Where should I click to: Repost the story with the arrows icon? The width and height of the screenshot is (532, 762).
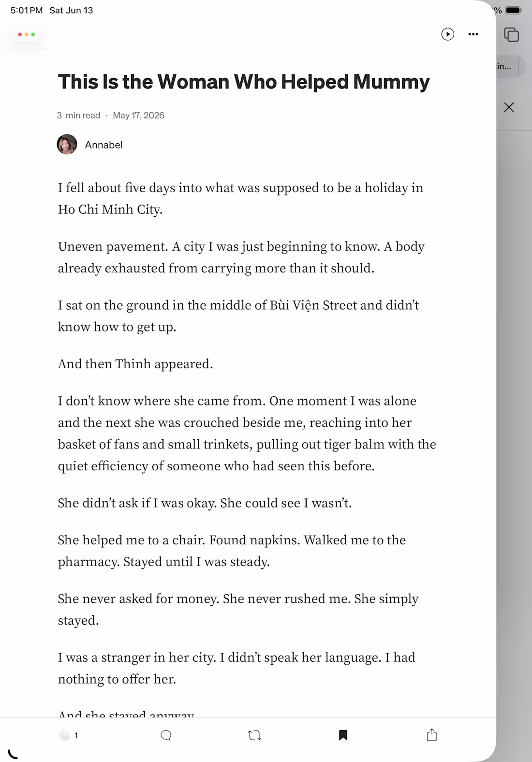point(254,735)
